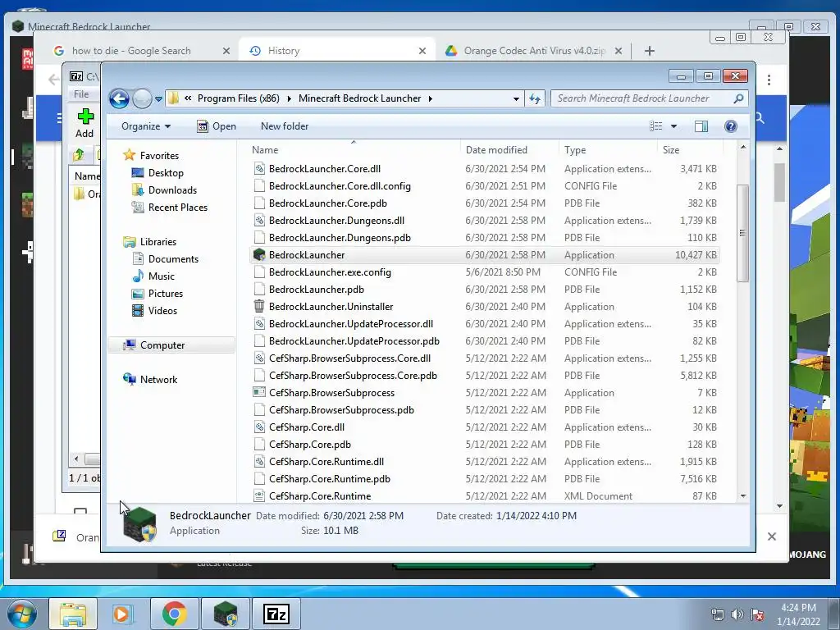Select Network in navigation pane

tap(158, 380)
